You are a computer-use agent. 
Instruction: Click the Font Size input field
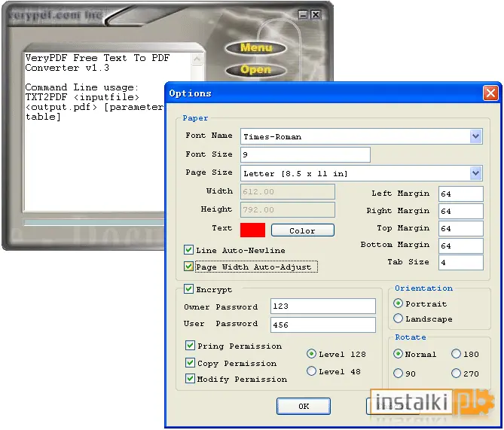click(305, 154)
